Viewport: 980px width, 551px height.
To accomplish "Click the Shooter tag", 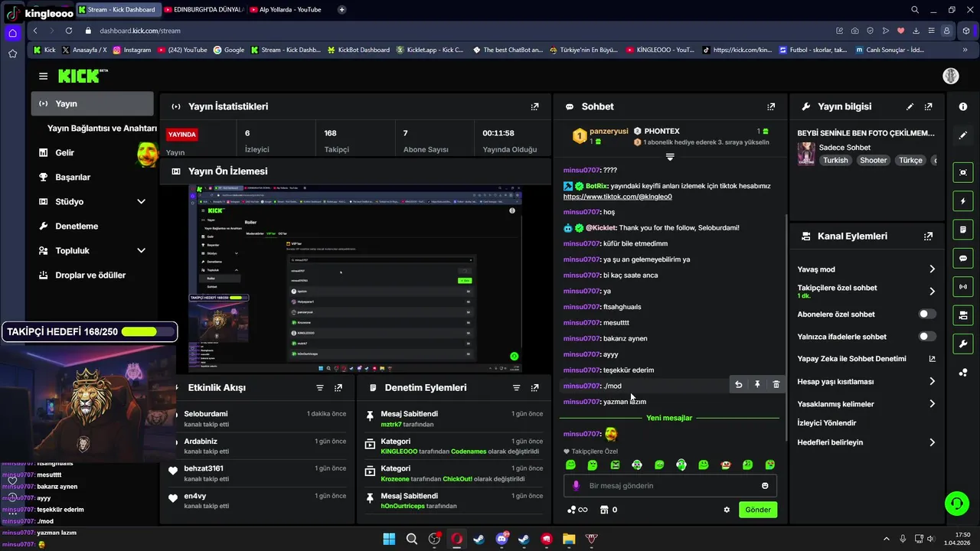I will (873, 160).
